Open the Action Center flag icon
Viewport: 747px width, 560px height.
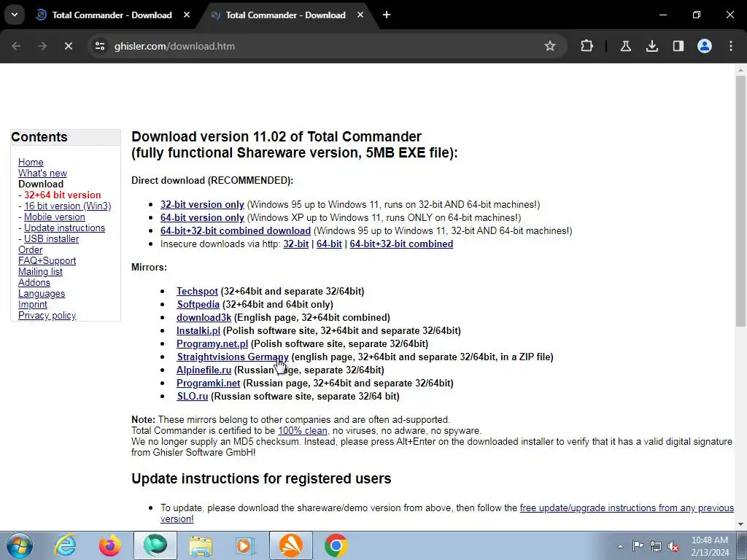click(638, 546)
